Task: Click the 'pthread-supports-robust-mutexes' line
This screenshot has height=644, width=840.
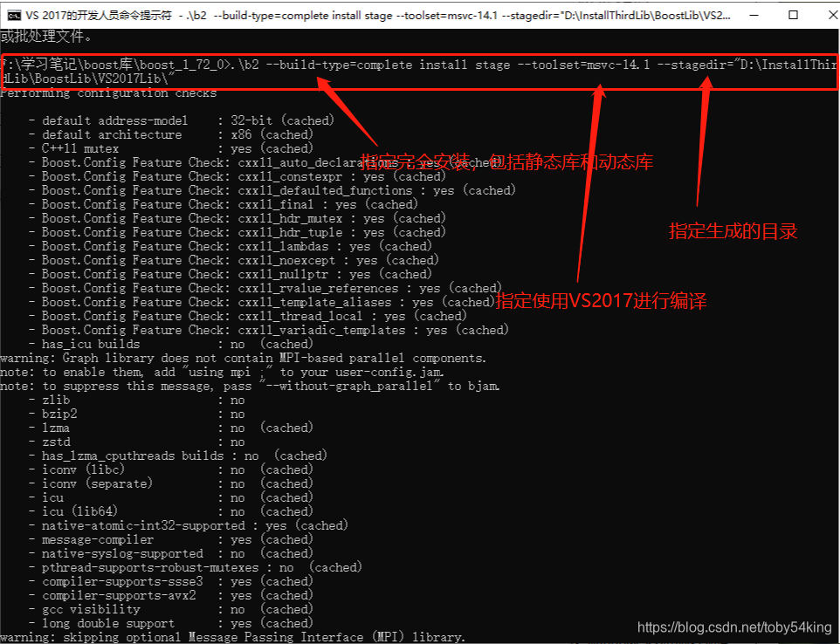Action: [x=196, y=567]
